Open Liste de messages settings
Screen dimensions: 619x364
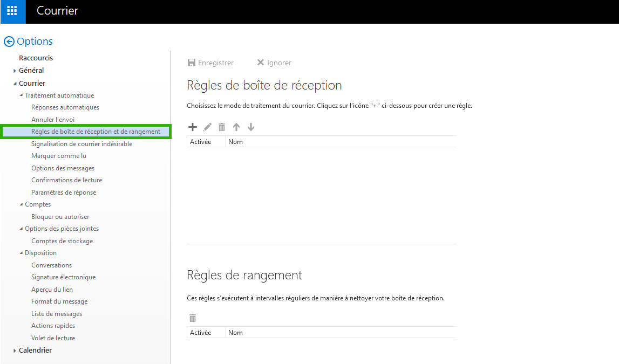[57, 313]
